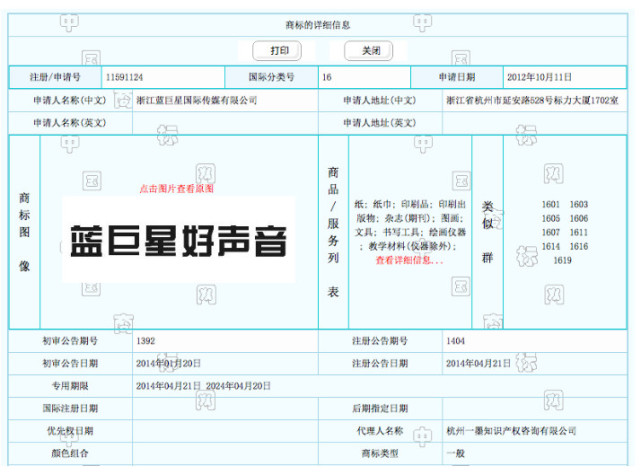Click the 颜色组合 label
641x475 pixels.
tap(70, 453)
